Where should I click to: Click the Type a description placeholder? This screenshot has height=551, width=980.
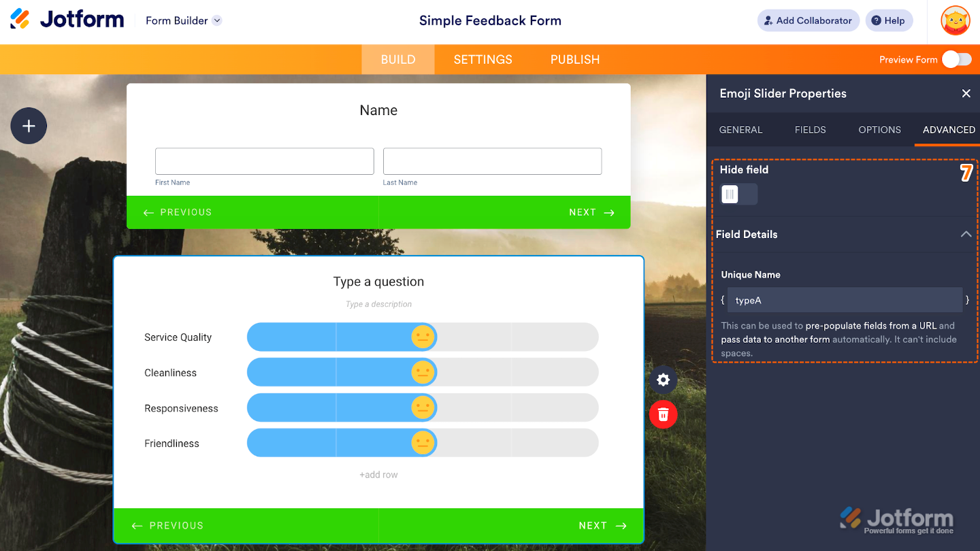click(x=378, y=304)
